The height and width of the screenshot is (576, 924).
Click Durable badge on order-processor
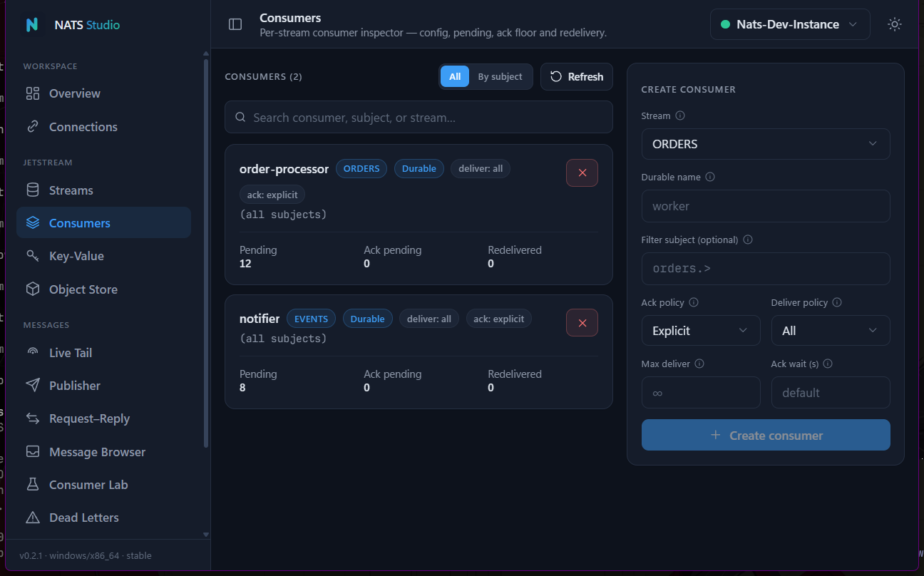coord(419,169)
